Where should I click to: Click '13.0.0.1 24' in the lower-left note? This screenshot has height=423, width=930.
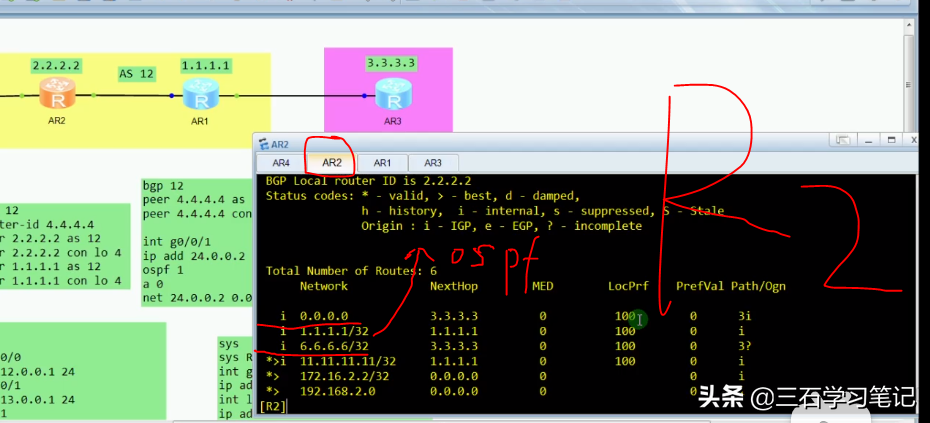(x=37, y=399)
